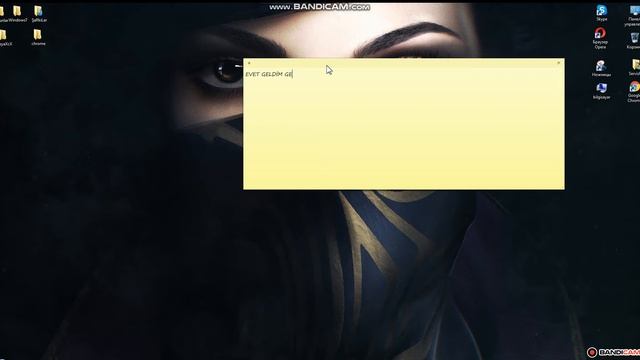This screenshot has width=640, height=360.
Task: Open the chrome folder on desktop
Action: (38, 37)
